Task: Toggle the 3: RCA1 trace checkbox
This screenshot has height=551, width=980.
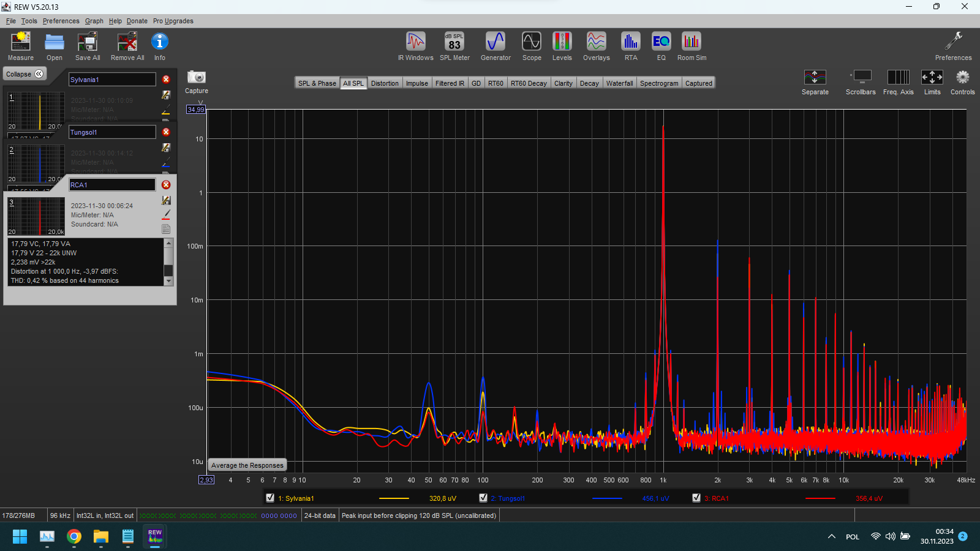Action: (x=696, y=498)
